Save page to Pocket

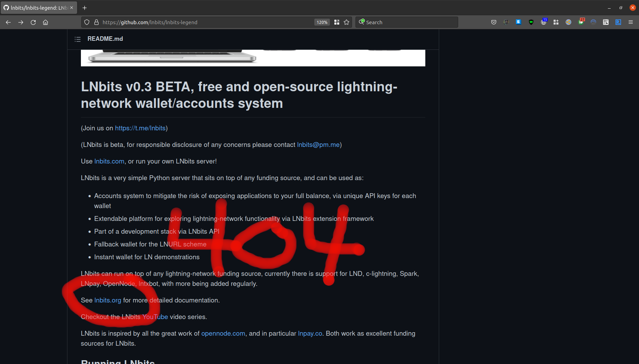tap(494, 22)
